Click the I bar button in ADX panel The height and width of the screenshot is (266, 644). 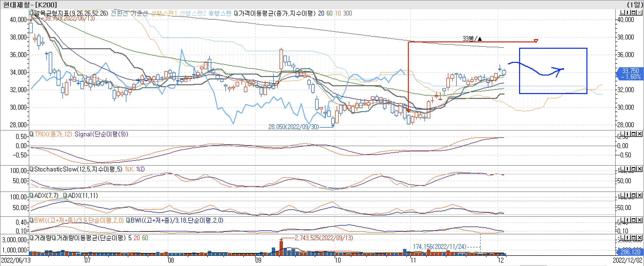628,195
